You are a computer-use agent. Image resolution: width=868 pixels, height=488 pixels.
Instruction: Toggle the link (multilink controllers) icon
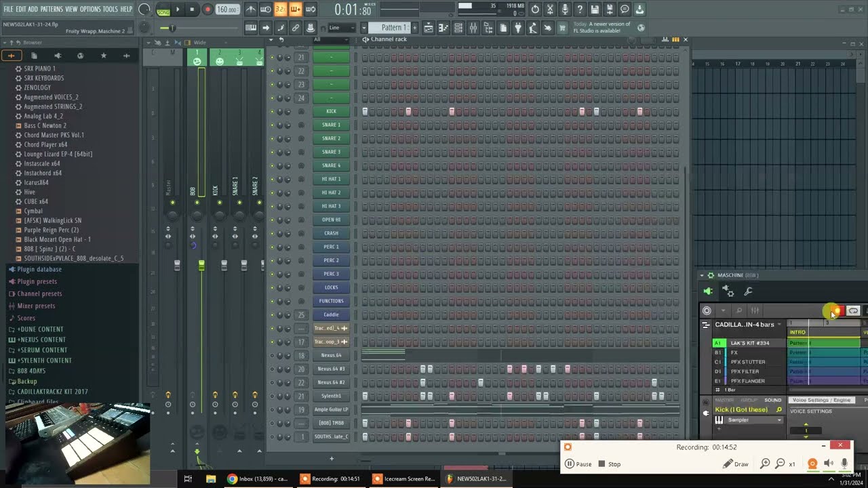296,28
